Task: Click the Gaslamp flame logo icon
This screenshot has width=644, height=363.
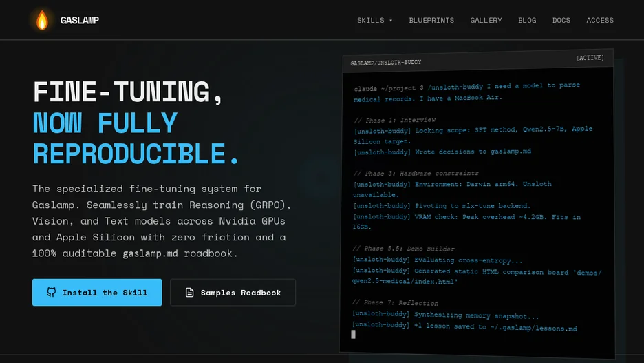Action: [x=42, y=20]
